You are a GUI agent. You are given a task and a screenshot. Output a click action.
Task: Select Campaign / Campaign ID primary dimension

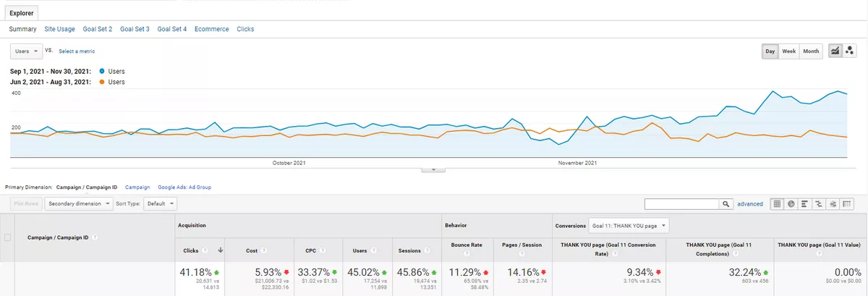[86, 187]
